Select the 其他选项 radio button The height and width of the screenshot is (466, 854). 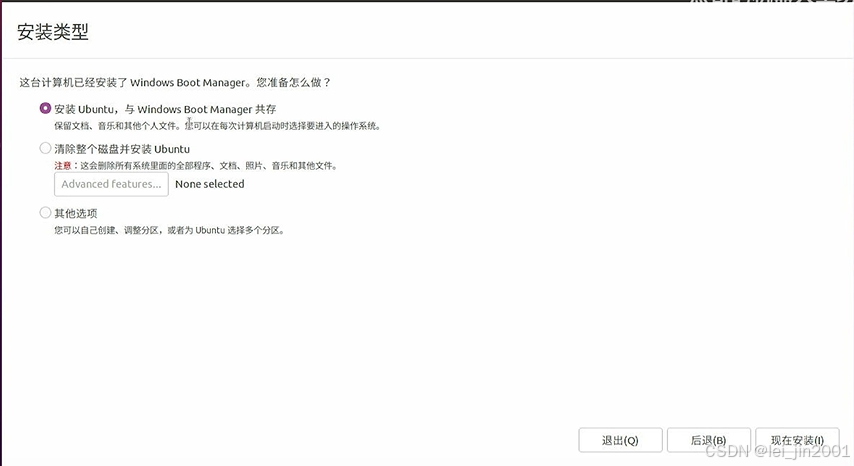[x=45, y=212]
